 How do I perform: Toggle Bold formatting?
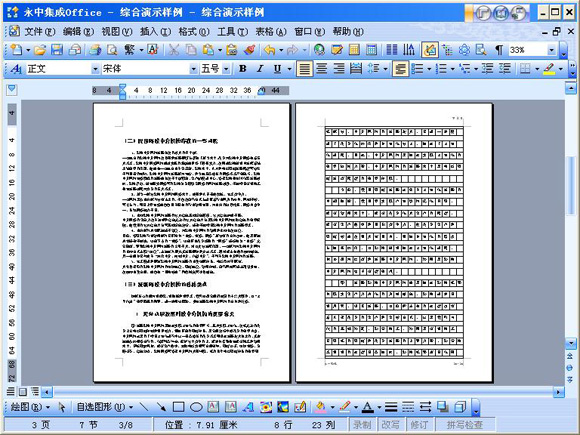coord(243,69)
